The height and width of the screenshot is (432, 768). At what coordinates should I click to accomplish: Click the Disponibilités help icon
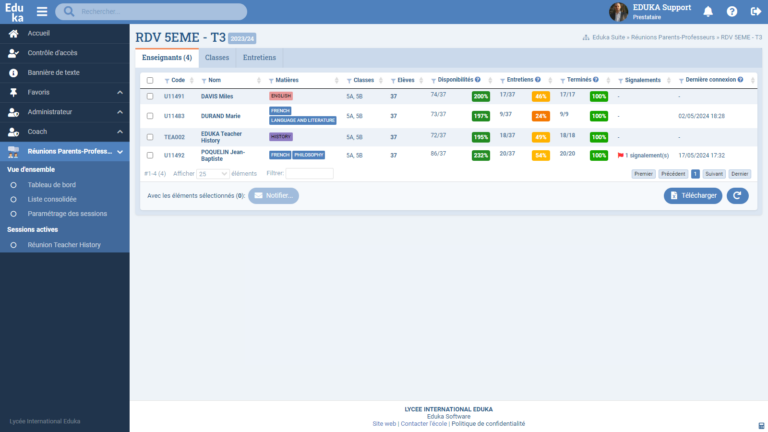click(x=477, y=79)
